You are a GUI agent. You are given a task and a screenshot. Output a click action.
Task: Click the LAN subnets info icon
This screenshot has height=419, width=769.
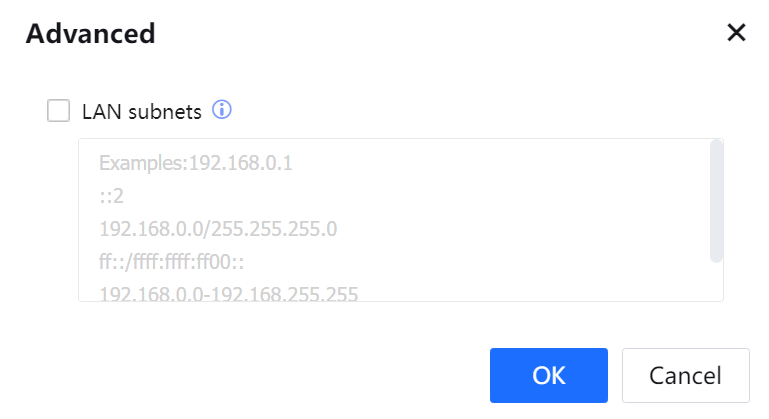tap(222, 110)
